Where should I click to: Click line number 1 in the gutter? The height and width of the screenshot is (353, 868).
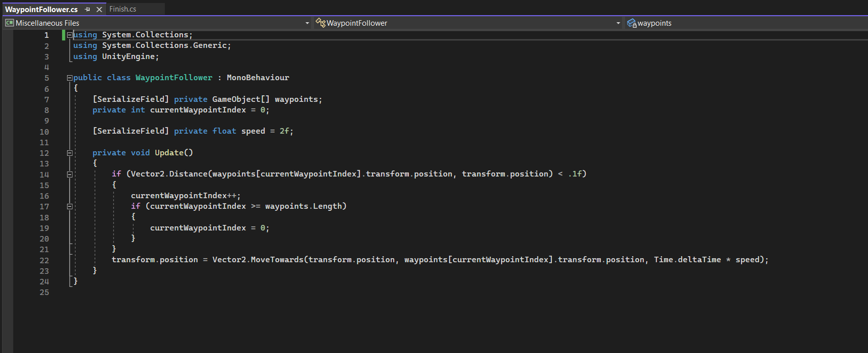(x=46, y=35)
